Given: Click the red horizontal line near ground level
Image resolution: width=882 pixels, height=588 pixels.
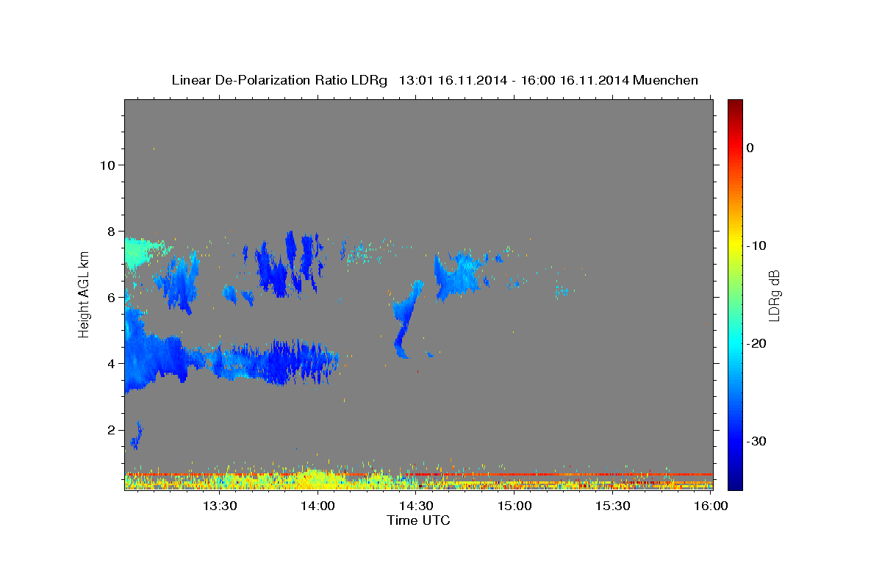Looking at the screenshot, I should point(419,475).
